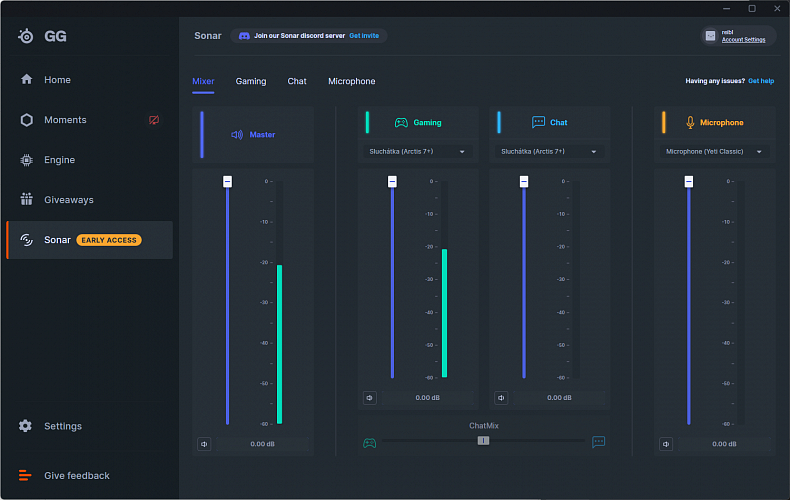Mute the Master channel

click(204, 444)
